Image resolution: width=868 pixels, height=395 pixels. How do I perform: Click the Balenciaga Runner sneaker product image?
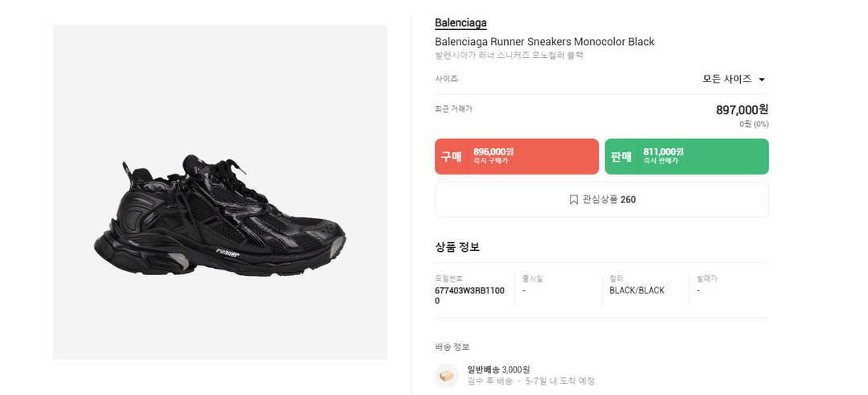click(219, 213)
